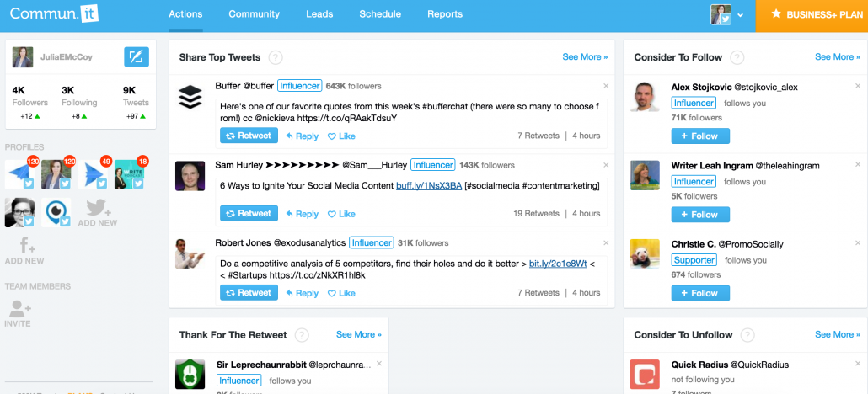The height and width of the screenshot is (394, 868).
Task: Click the Supporter tag on Christie C.
Action: (x=694, y=260)
